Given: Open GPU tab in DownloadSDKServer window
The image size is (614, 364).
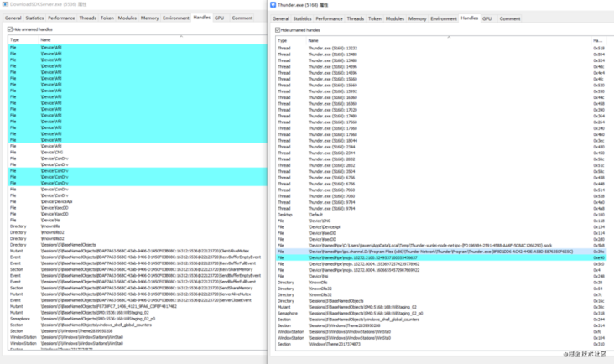Looking at the screenshot, I should 219,18.
